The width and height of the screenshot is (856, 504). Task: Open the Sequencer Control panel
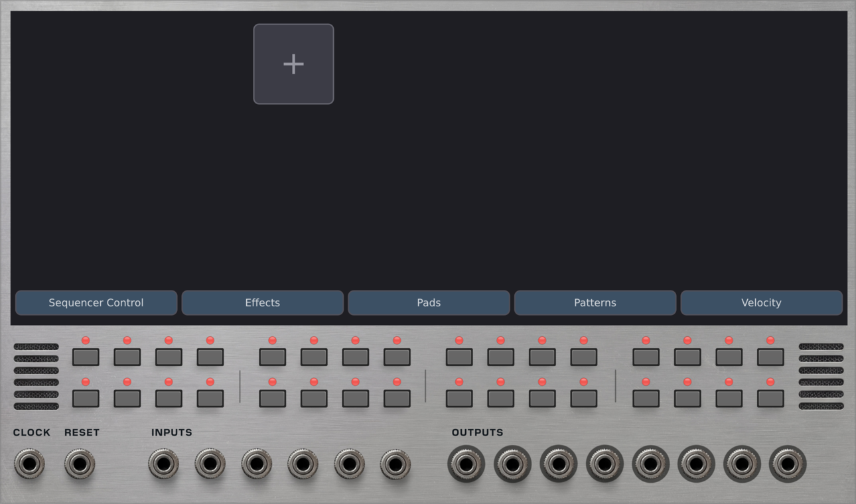(96, 302)
